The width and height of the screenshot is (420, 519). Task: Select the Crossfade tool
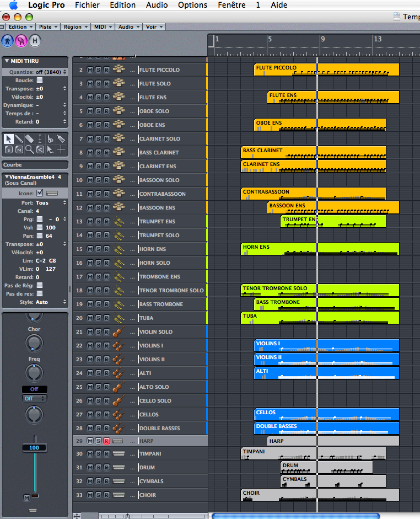click(40, 149)
